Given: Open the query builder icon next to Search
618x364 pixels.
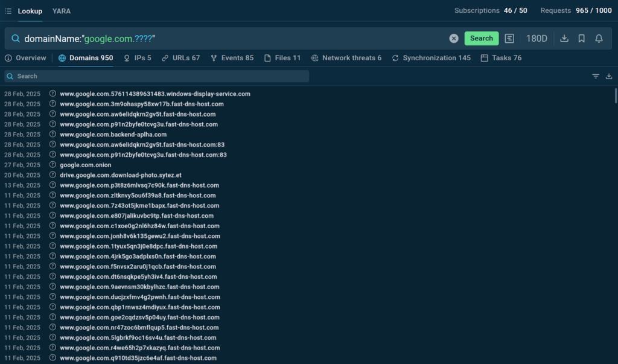Looking at the screenshot, I should (x=509, y=39).
